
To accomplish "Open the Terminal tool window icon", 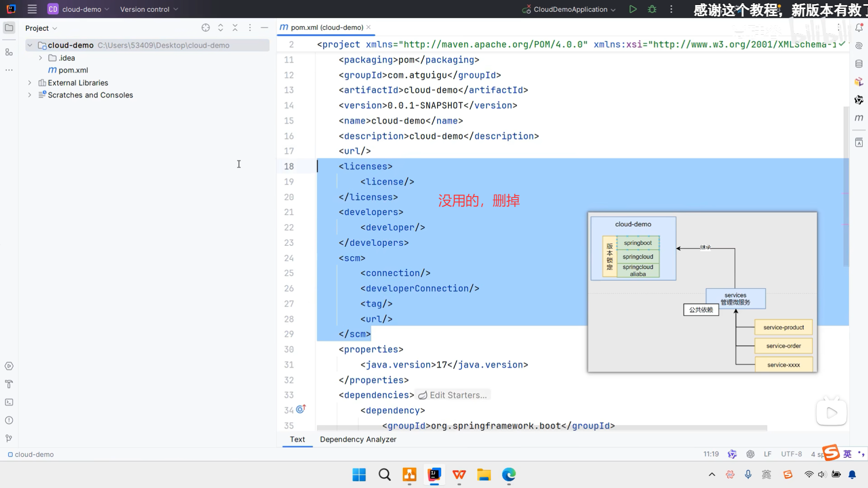I will pyautogui.click(x=9, y=402).
